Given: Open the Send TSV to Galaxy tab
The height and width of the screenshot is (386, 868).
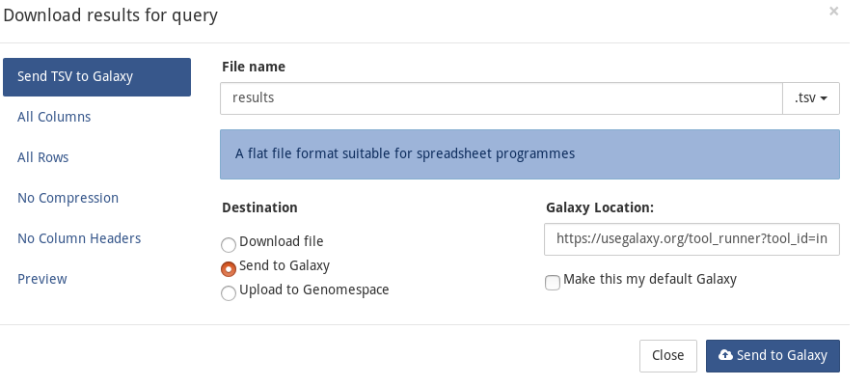Looking at the screenshot, I should (x=96, y=77).
